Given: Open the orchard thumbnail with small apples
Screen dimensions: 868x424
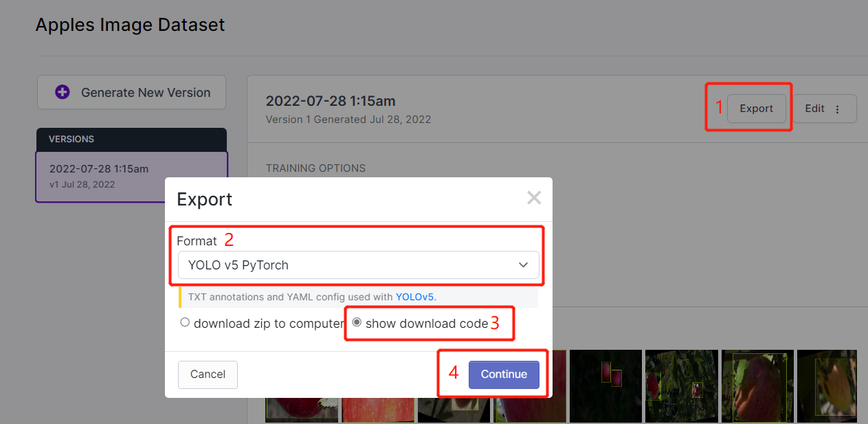Looking at the screenshot, I should pyautogui.click(x=682, y=385).
